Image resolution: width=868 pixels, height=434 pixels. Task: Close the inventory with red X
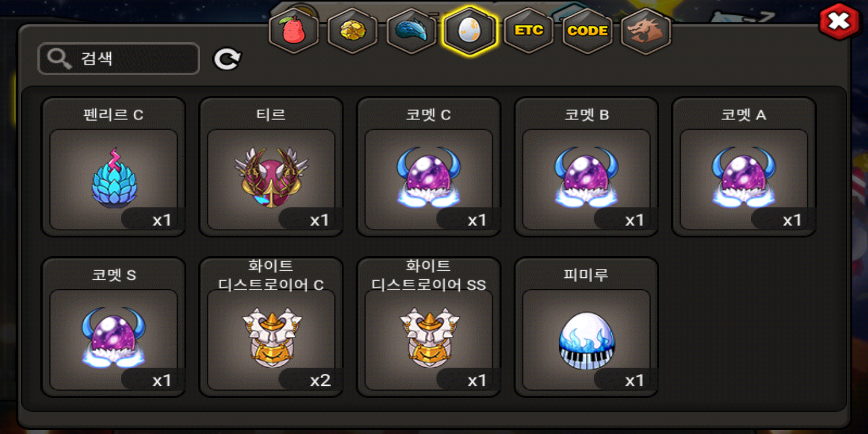coord(839,22)
